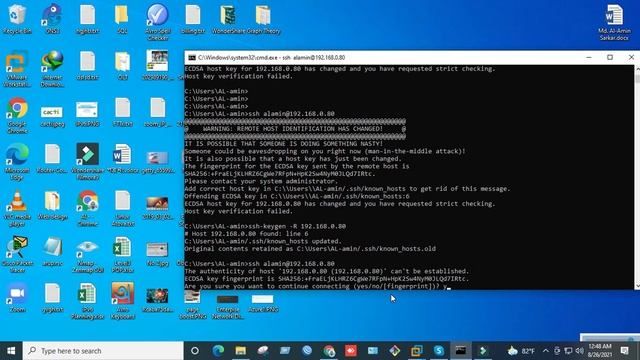The height and width of the screenshot is (360, 640).
Task: Open Edge from the taskbar
Action: 218,351
